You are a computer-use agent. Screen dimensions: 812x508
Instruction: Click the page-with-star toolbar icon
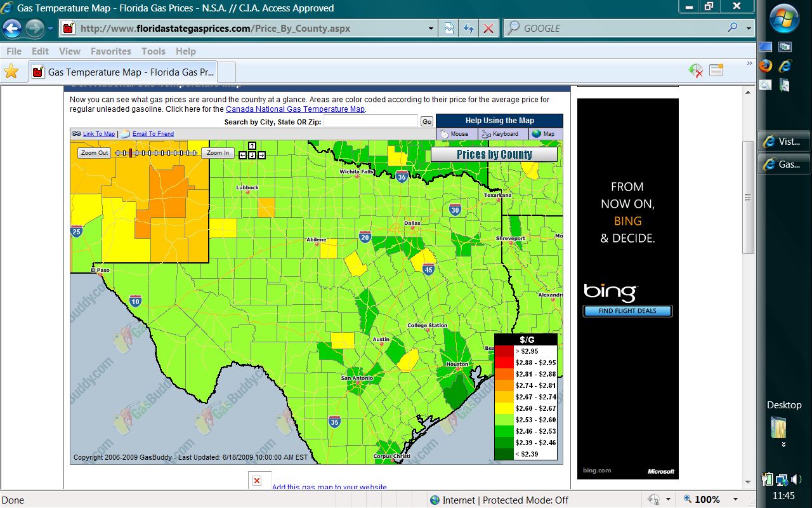pyautogui.click(x=716, y=70)
